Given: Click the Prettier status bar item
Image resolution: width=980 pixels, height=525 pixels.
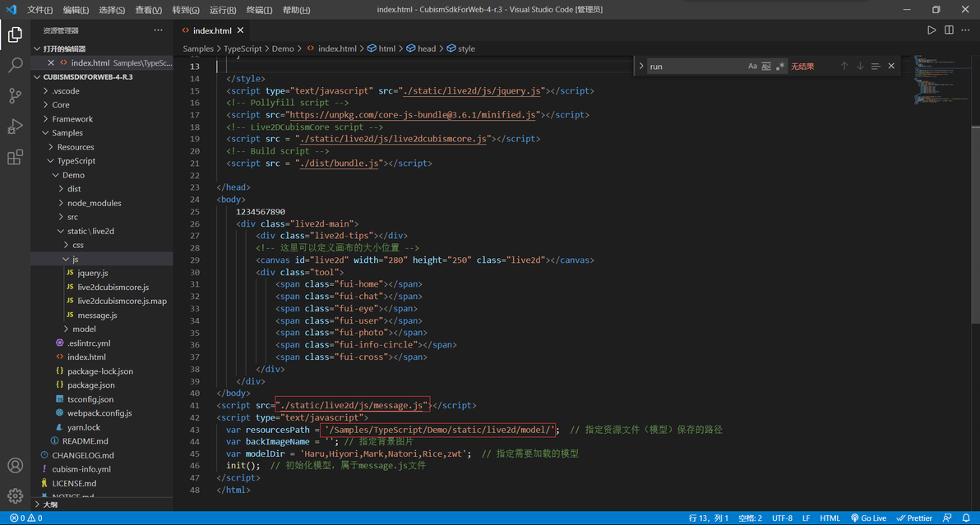Looking at the screenshot, I should [x=914, y=518].
